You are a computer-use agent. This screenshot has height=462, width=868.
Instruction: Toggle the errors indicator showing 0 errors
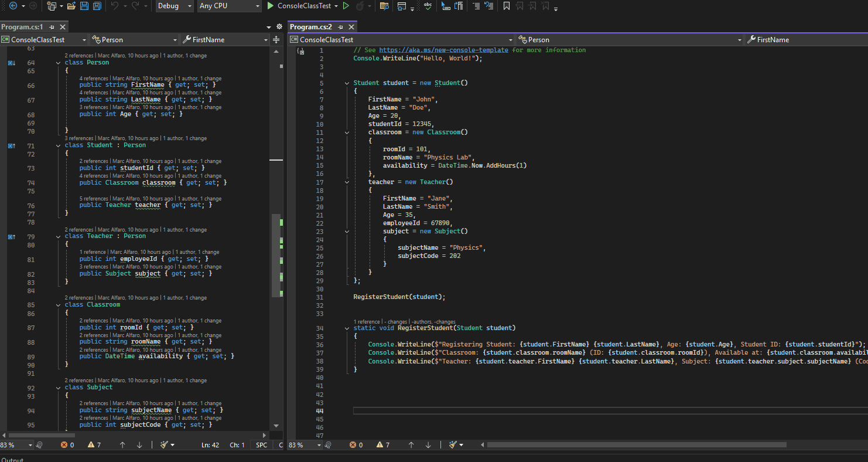point(67,444)
